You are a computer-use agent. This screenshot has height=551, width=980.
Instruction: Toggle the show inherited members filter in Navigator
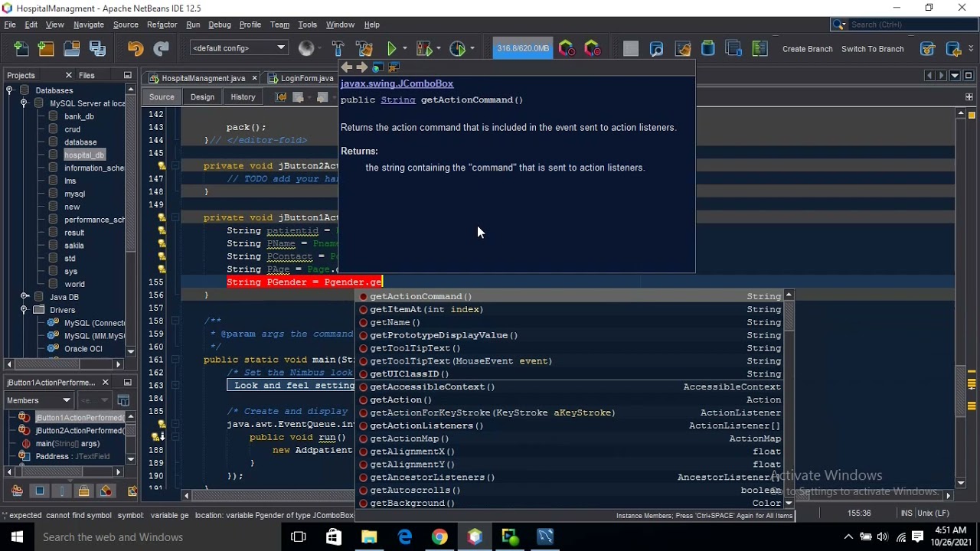point(17,491)
